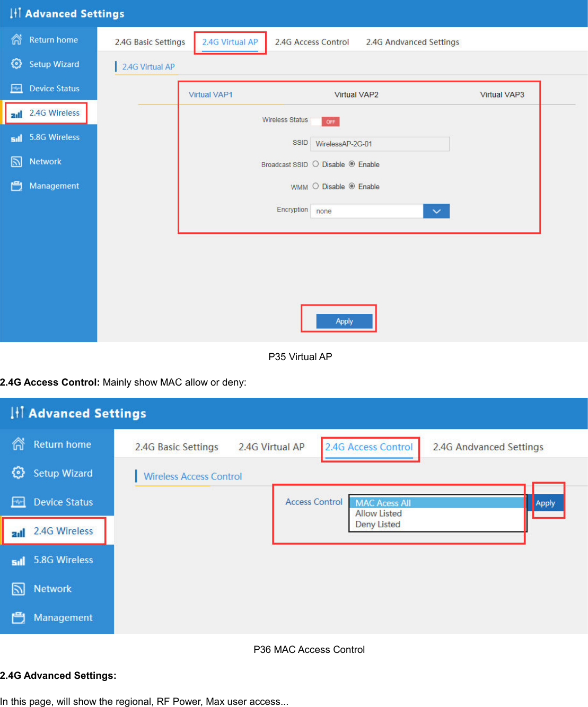Open 2.4G Access Control tab in top screenshot

pos(312,42)
